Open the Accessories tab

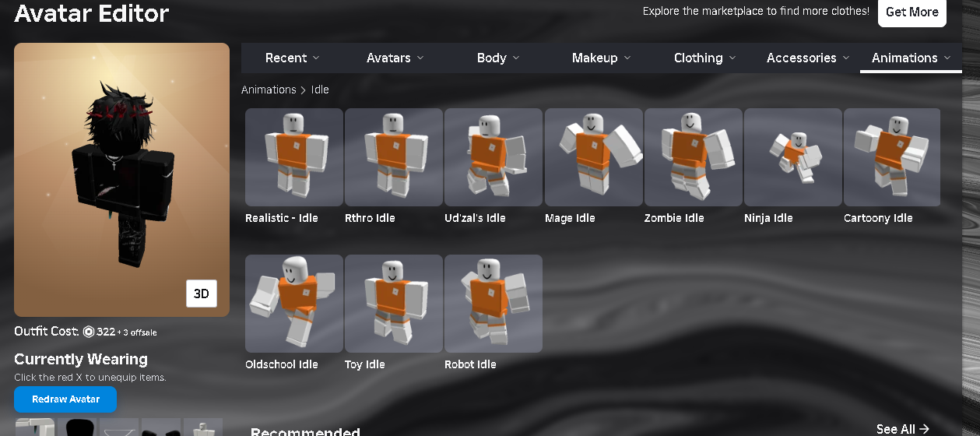[x=807, y=58]
